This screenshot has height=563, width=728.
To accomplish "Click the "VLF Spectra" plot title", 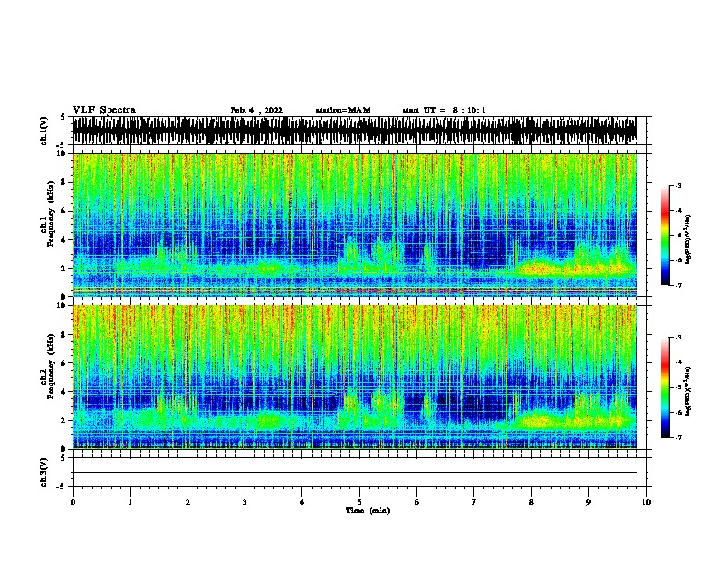I will (104, 110).
